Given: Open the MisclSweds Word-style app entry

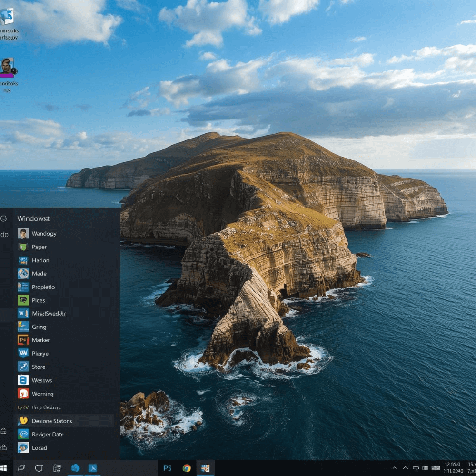Looking at the screenshot, I should click(48, 314).
